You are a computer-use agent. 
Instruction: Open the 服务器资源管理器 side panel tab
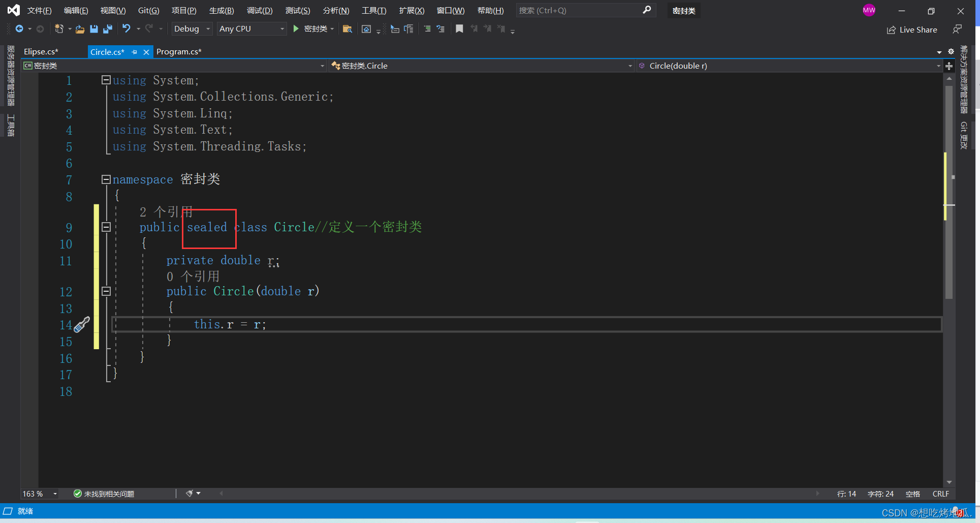[11, 76]
